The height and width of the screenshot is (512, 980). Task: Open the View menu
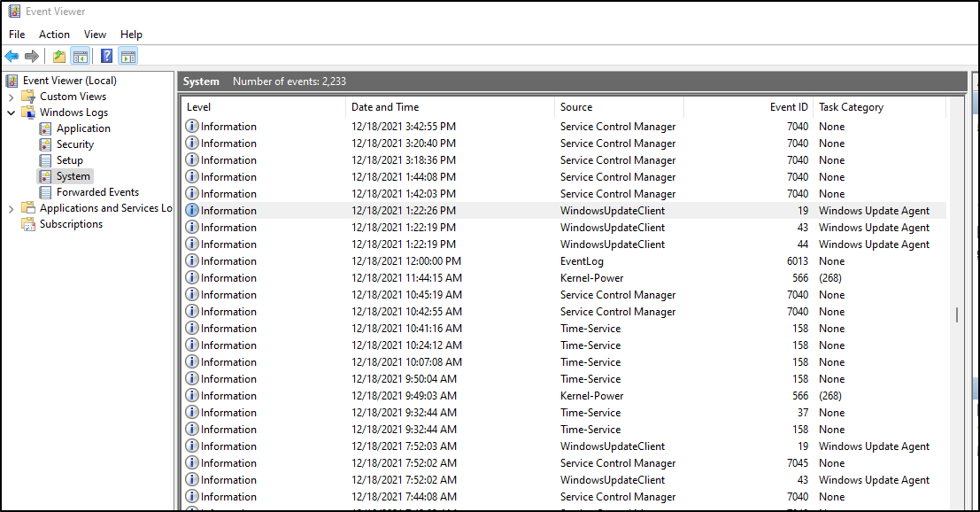tap(95, 35)
